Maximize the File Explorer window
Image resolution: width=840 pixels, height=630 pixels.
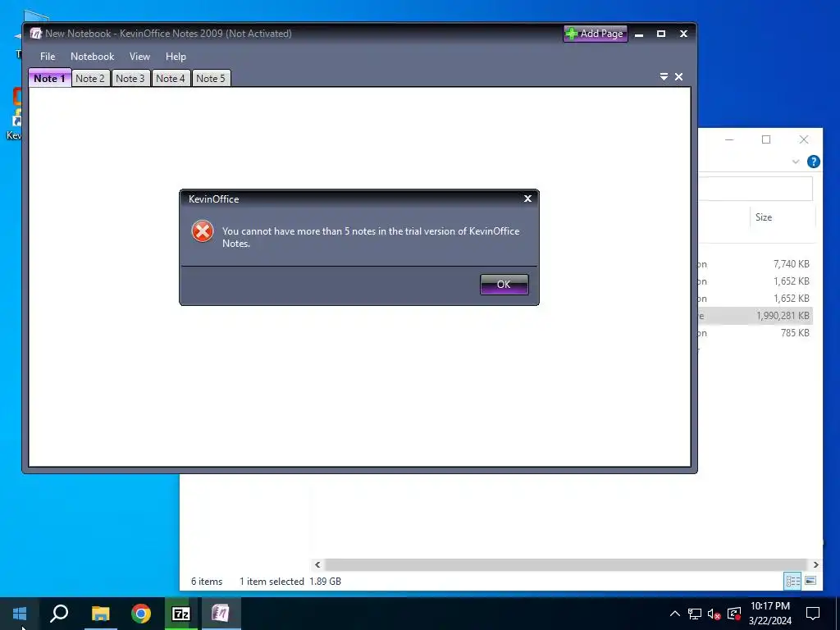click(766, 139)
